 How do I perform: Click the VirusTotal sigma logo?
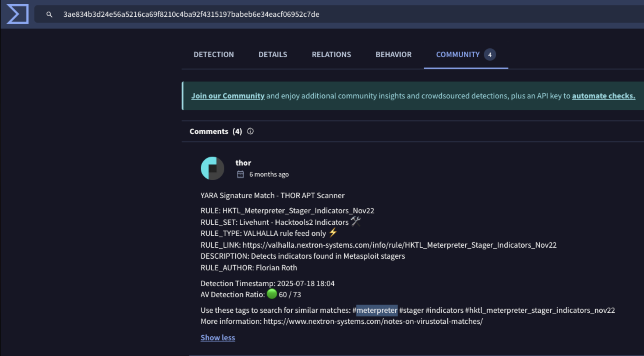17,14
